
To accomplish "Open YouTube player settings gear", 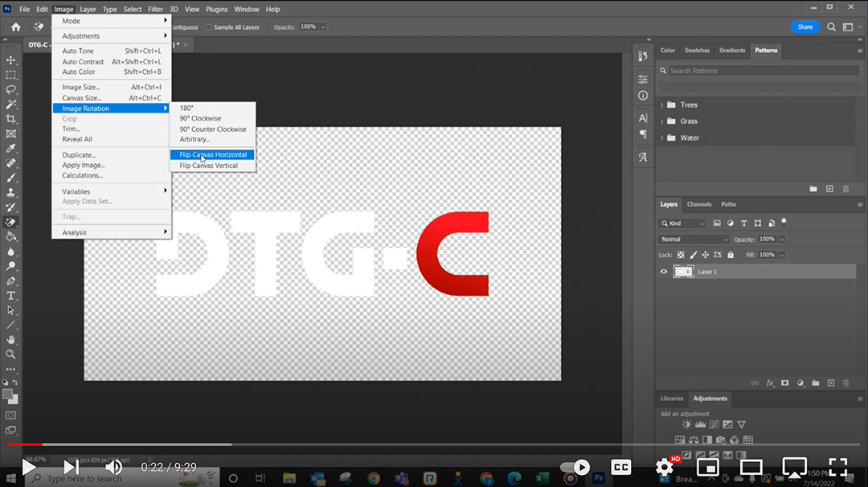I will click(x=665, y=467).
